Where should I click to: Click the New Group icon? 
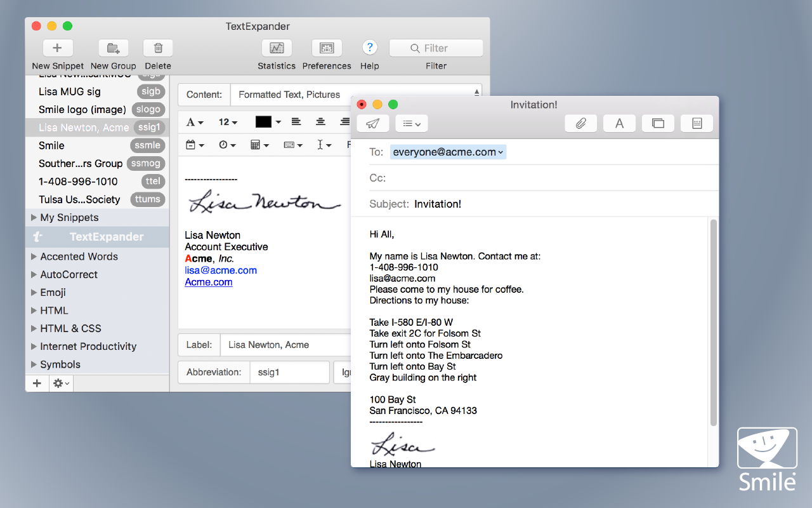point(113,48)
